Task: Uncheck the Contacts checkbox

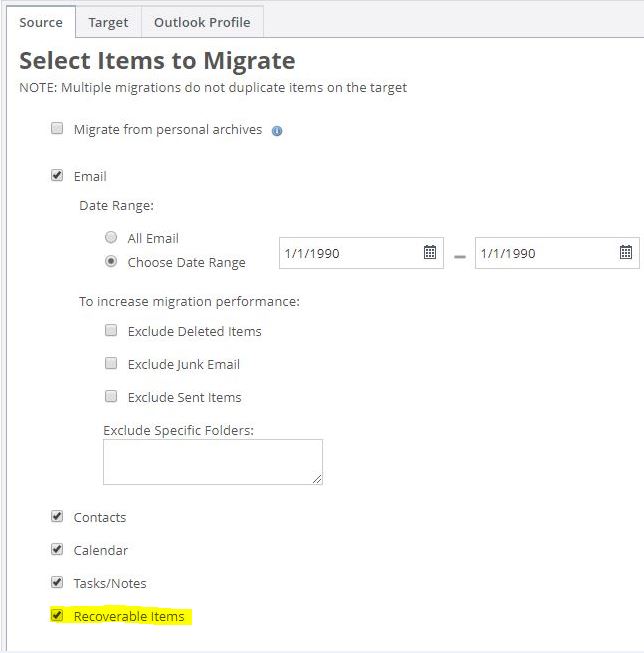Action: 57,517
